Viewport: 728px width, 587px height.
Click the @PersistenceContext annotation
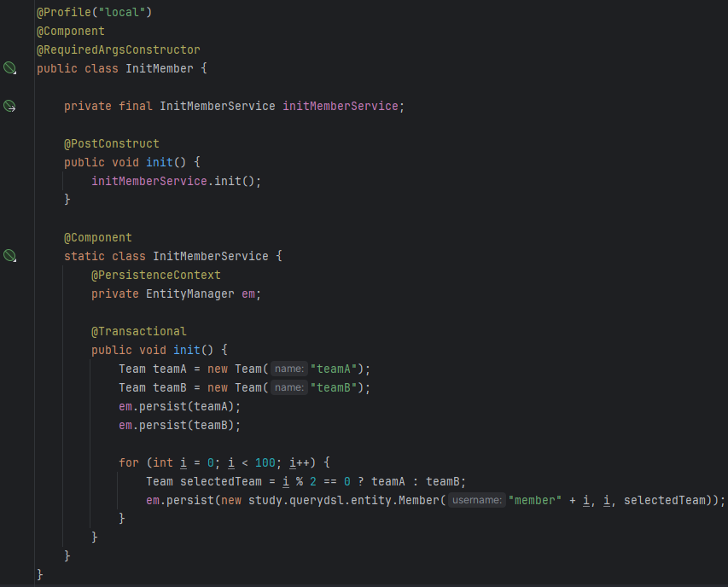point(156,276)
